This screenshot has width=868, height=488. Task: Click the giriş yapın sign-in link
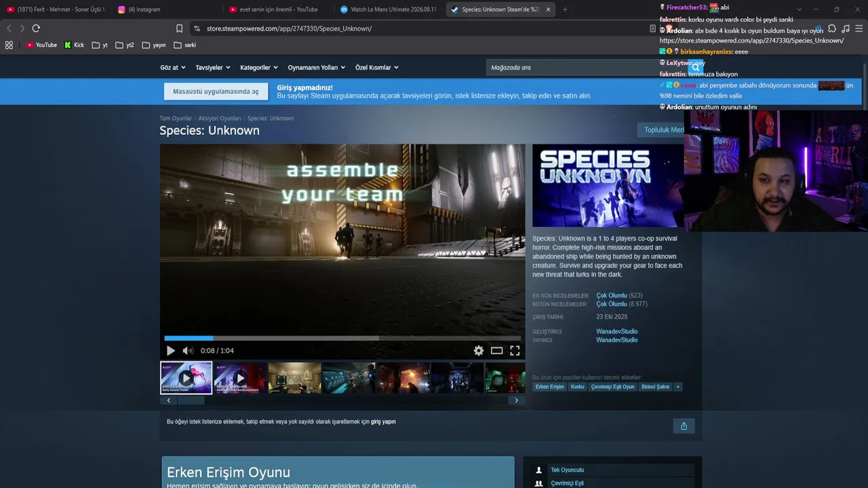point(383,422)
